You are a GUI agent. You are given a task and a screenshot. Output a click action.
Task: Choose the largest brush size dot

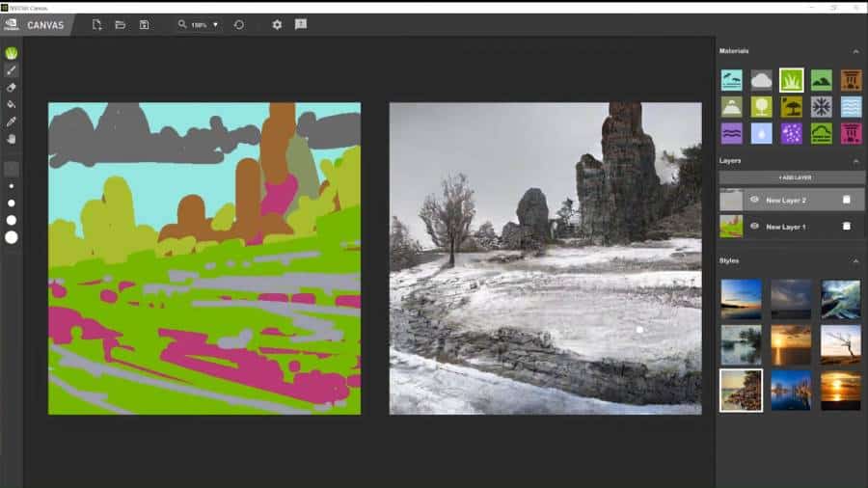[x=12, y=236]
